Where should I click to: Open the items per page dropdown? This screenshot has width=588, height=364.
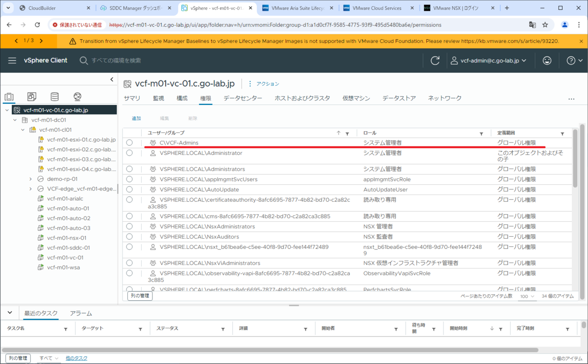tap(528, 296)
